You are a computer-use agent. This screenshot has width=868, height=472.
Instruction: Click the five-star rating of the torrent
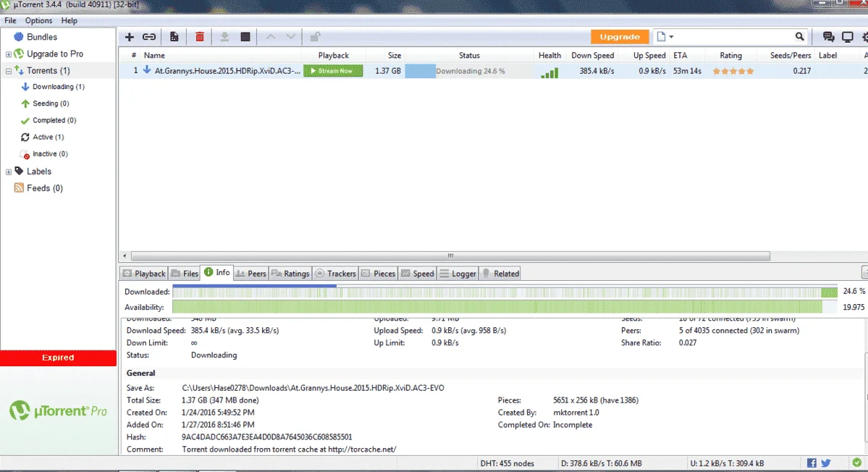(x=733, y=71)
